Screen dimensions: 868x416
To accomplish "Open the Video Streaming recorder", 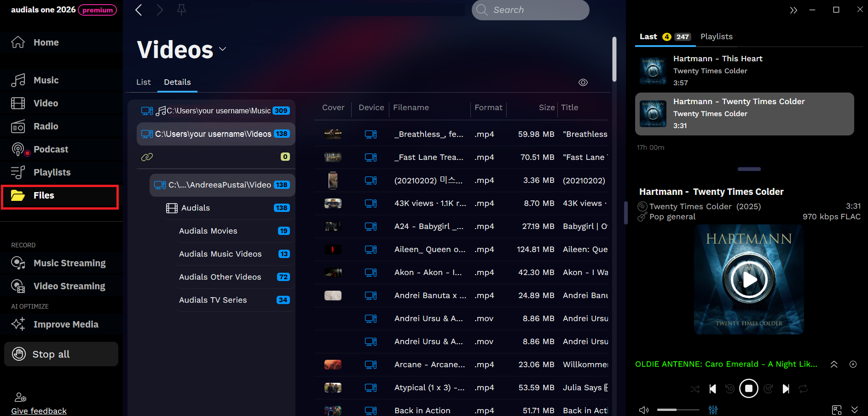I will [x=69, y=286].
